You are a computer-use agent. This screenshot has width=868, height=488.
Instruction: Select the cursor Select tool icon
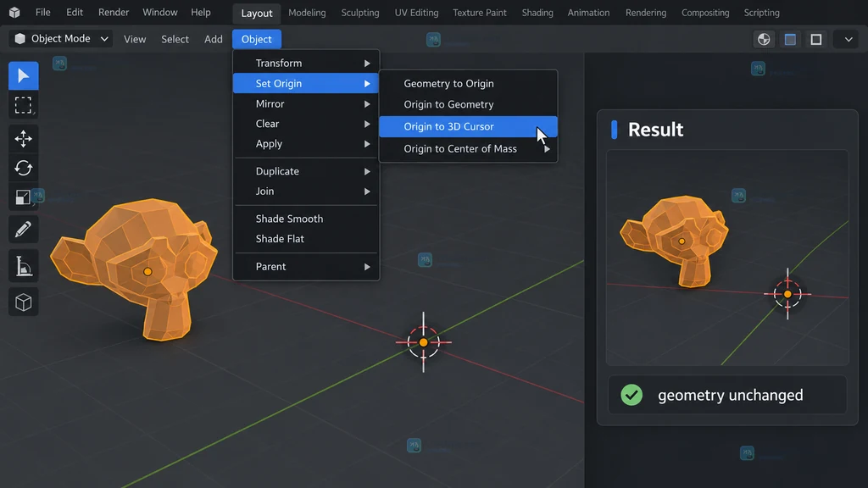[23, 75]
